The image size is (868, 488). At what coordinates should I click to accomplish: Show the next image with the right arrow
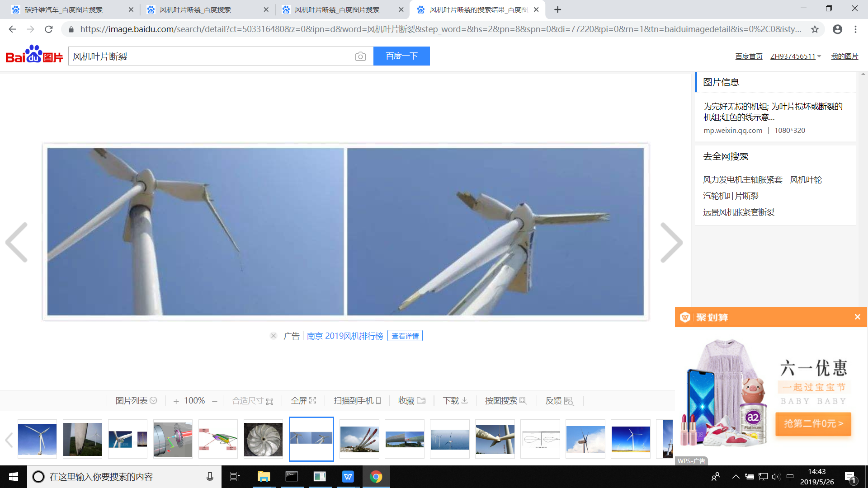coord(671,243)
